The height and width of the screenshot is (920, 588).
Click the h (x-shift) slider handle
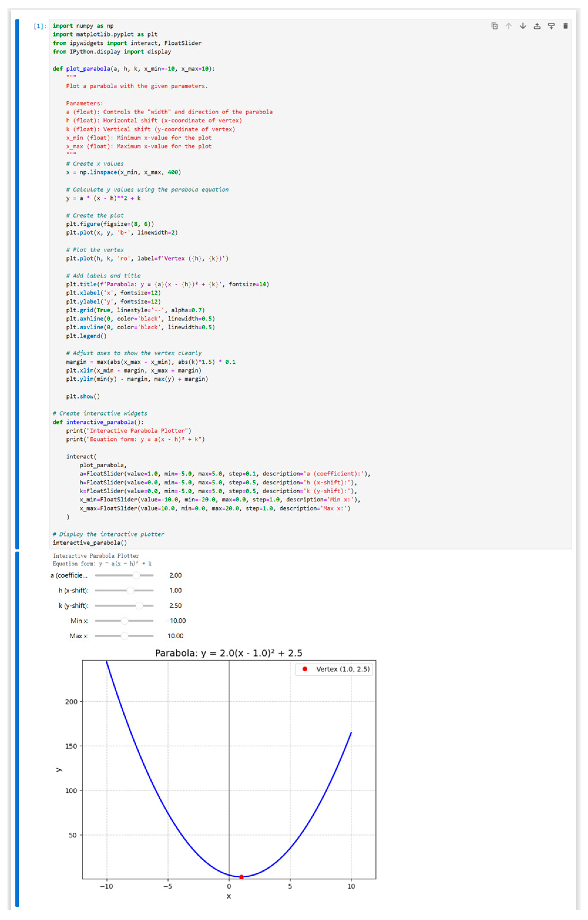coord(130,590)
